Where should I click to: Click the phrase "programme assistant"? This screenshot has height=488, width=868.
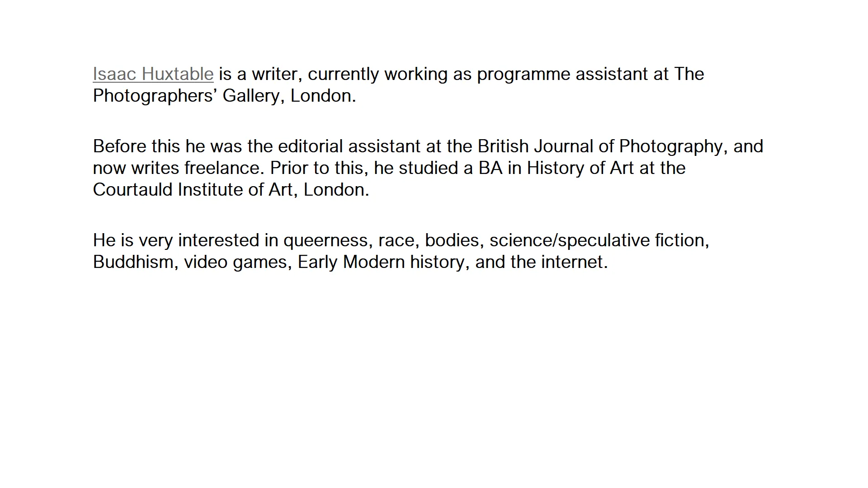tap(562, 74)
